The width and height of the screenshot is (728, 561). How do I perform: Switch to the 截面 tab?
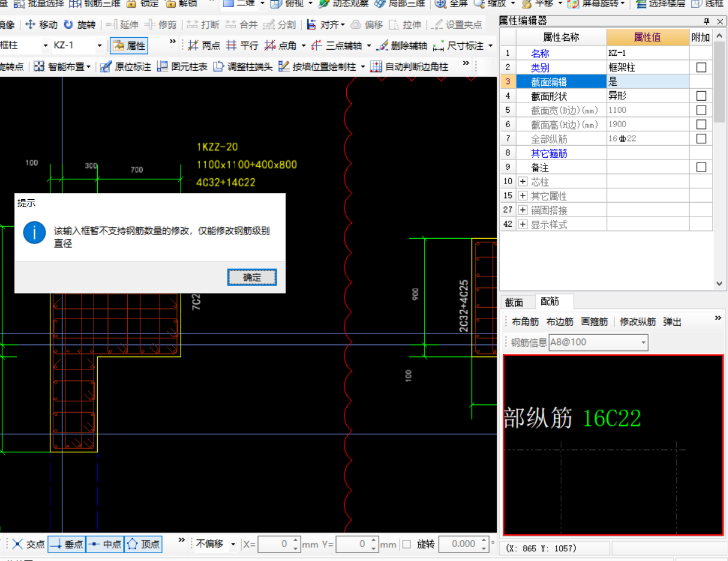click(514, 303)
